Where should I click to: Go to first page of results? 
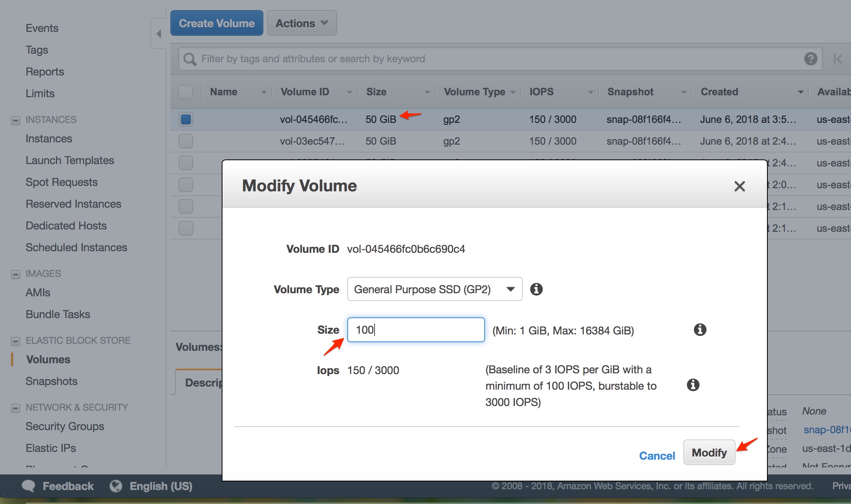tap(837, 59)
